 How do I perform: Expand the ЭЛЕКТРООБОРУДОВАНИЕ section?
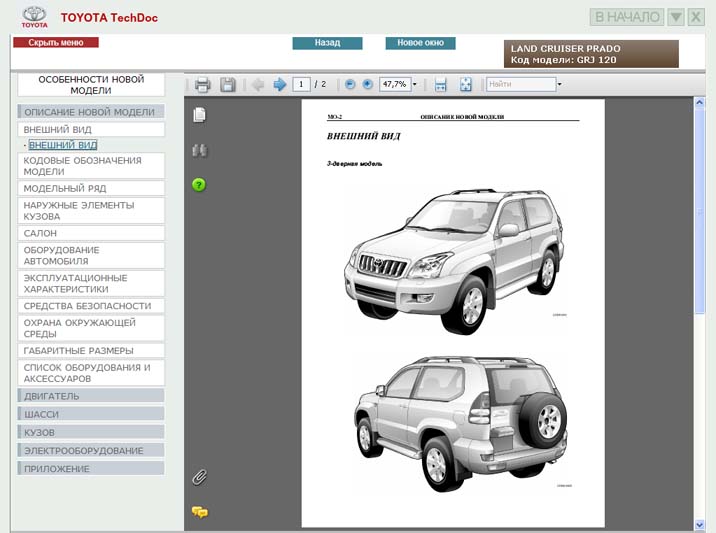coord(91,451)
